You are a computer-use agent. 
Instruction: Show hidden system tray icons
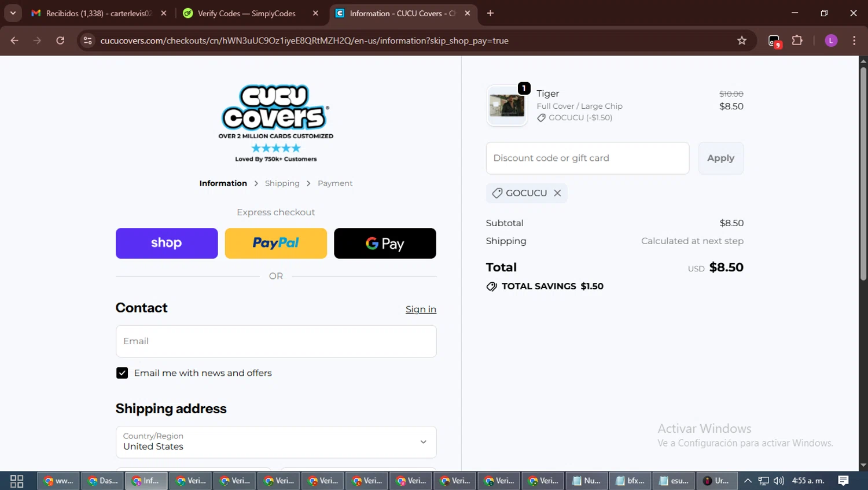(748, 481)
